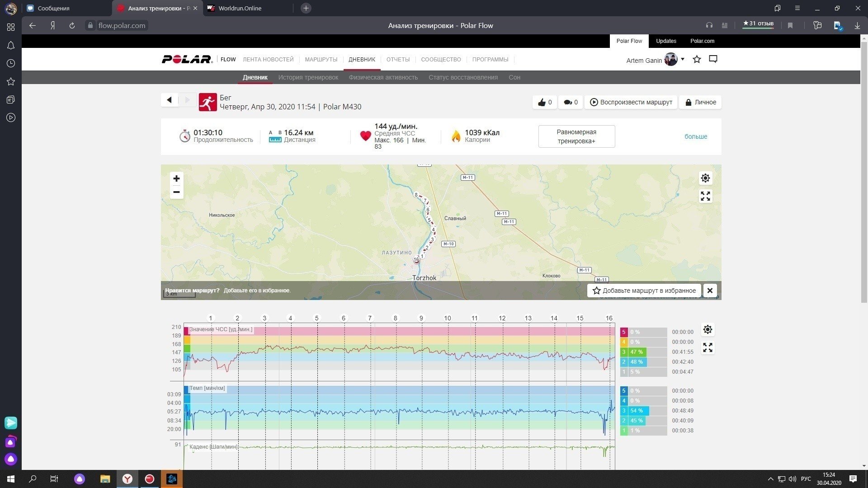This screenshot has height=488, width=868.
Task: Go back with browser back arrow
Action: click(33, 26)
